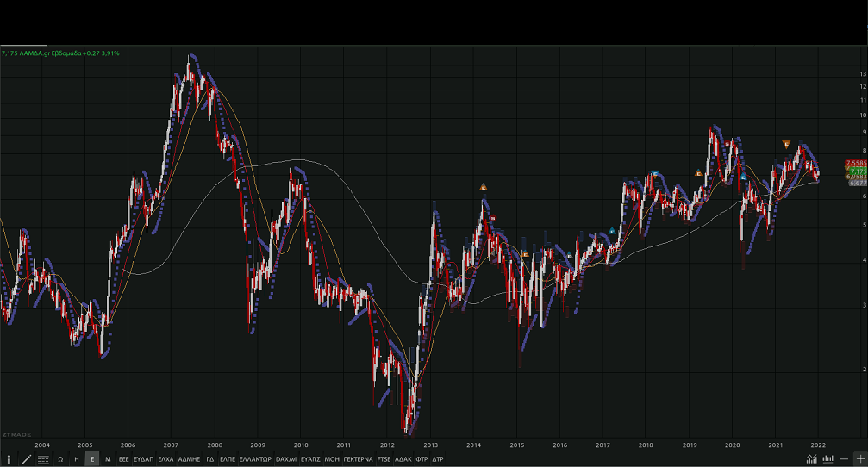Load the ΑΔΑΚ symbol chart

tap(403, 459)
